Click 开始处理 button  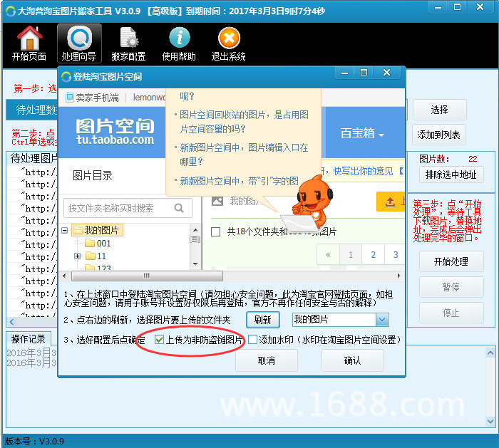tap(451, 261)
